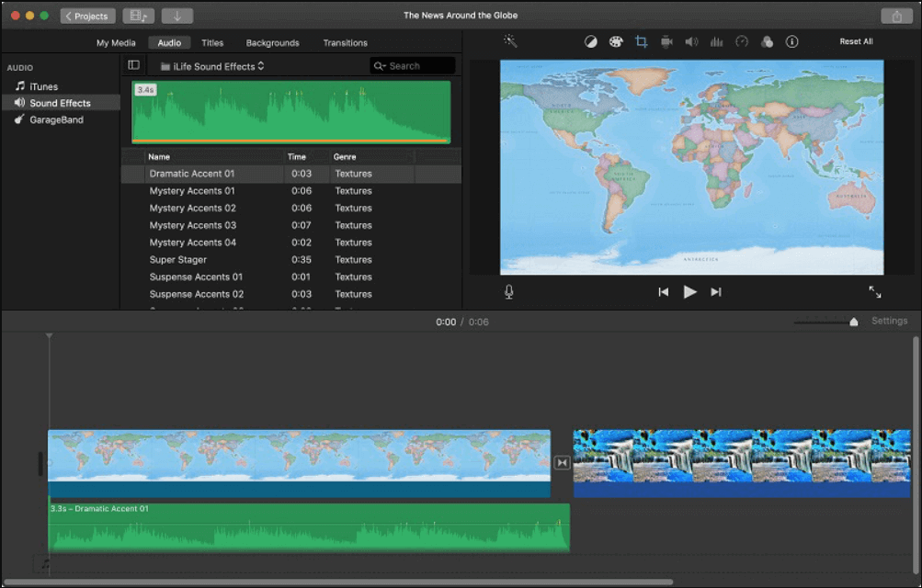This screenshot has width=922, height=588.
Task: Switch to the Transitions tab
Action: click(x=345, y=42)
